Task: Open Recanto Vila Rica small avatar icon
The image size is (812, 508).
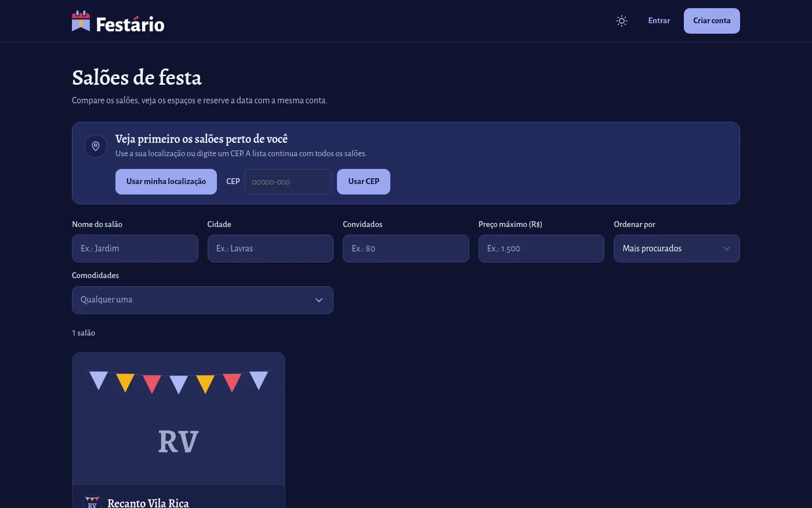Action: coord(92,503)
